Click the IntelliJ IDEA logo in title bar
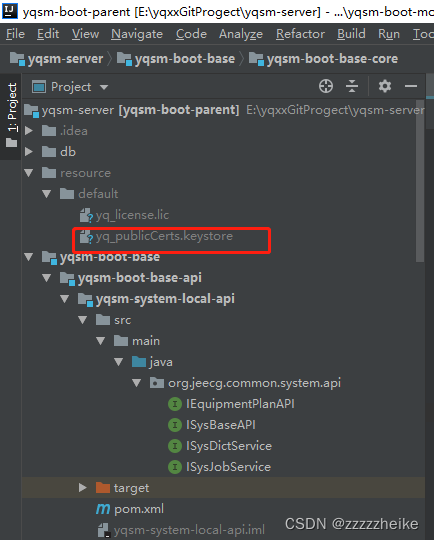Screen dimensions: 434x540 click(x=10, y=11)
